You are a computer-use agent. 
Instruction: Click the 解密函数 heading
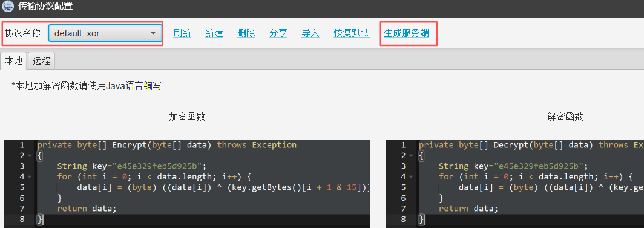tap(565, 117)
